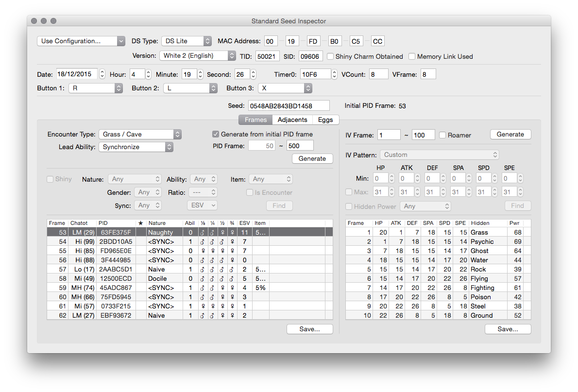
Task: Click the Date field stepper arrows
Action: point(102,74)
